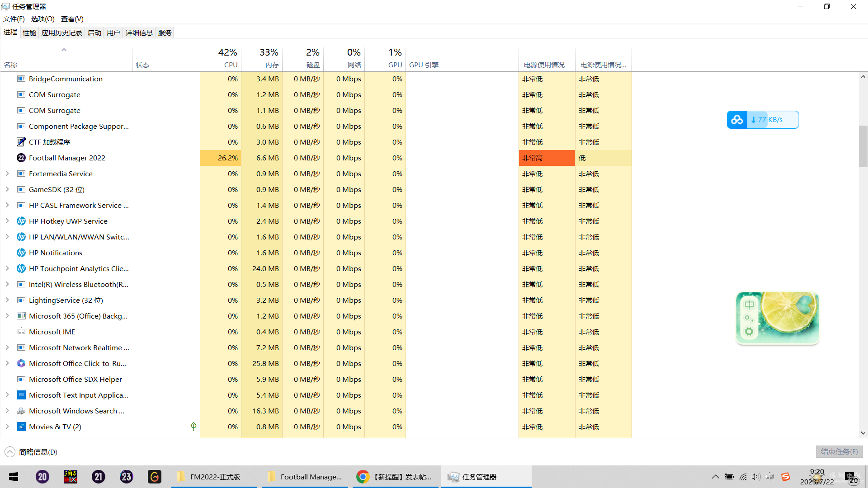The image size is (868, 488).
Task: Click the Microsoft Office Click-to-Run icon
Action: coord(21,363)
